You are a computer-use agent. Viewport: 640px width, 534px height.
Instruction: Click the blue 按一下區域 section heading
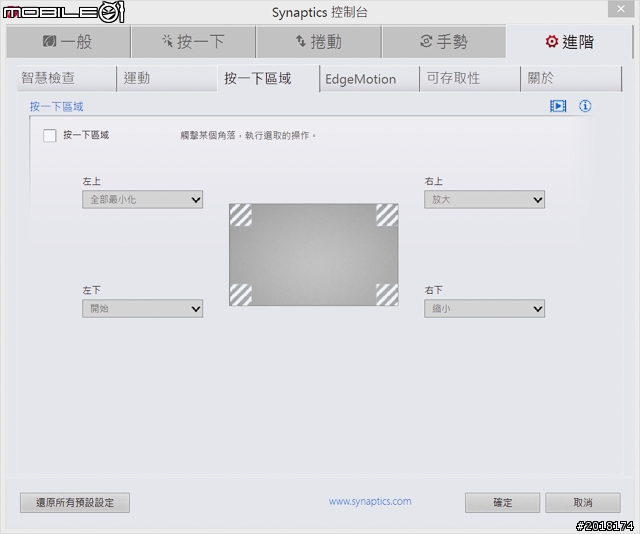[56, 107]
